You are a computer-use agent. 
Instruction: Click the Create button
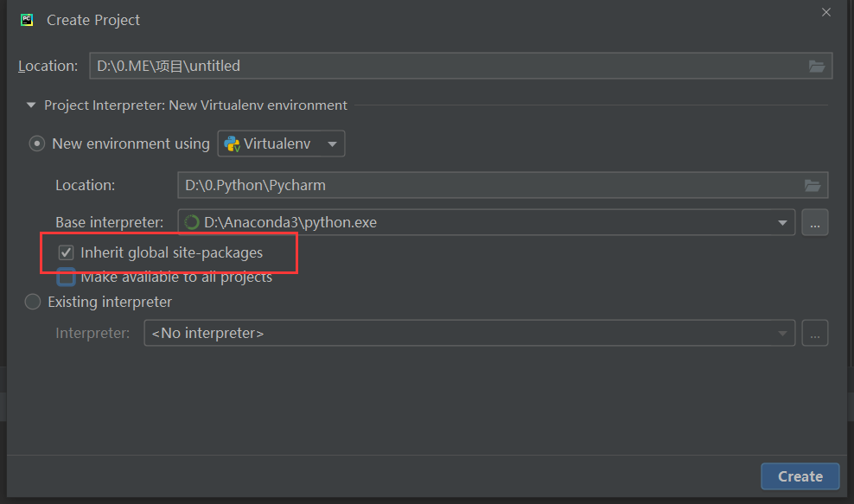point(799,475)
